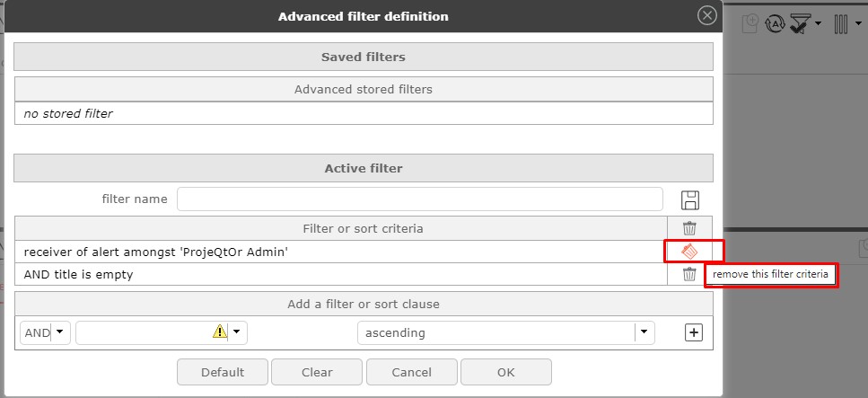Click the new item icon in the toolbar
This screenshot has width=868, height=398.
(x=750, y=24)
